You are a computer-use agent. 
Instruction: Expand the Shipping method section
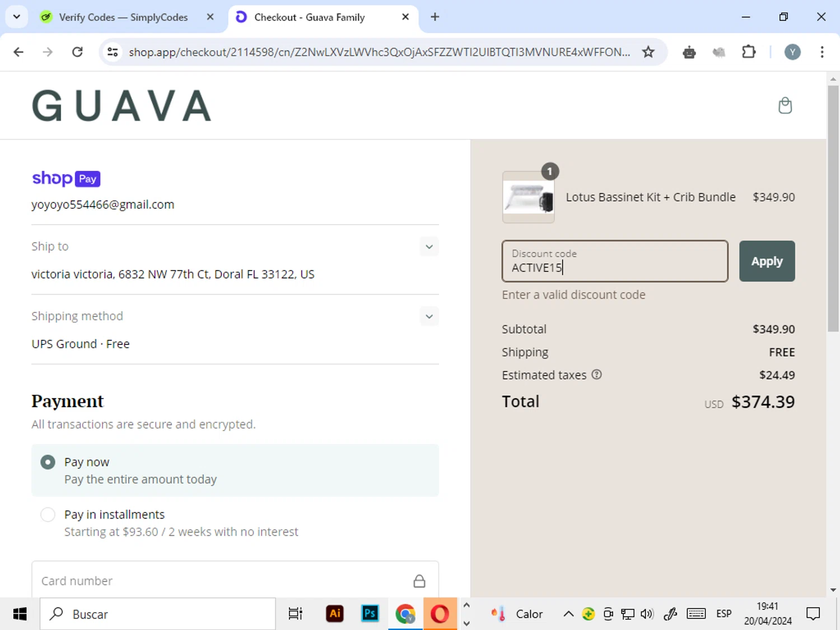429,316
